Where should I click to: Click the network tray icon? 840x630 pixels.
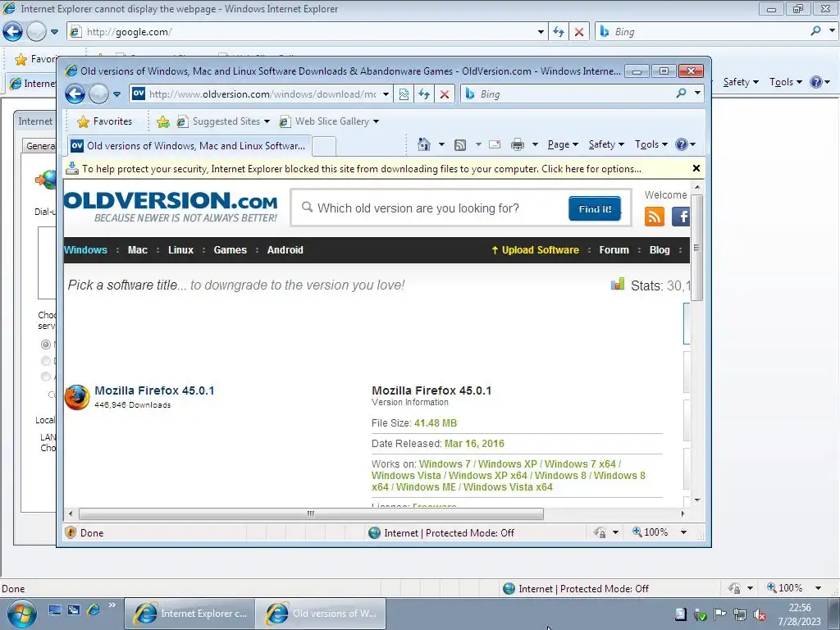click(x=740, y=614)
